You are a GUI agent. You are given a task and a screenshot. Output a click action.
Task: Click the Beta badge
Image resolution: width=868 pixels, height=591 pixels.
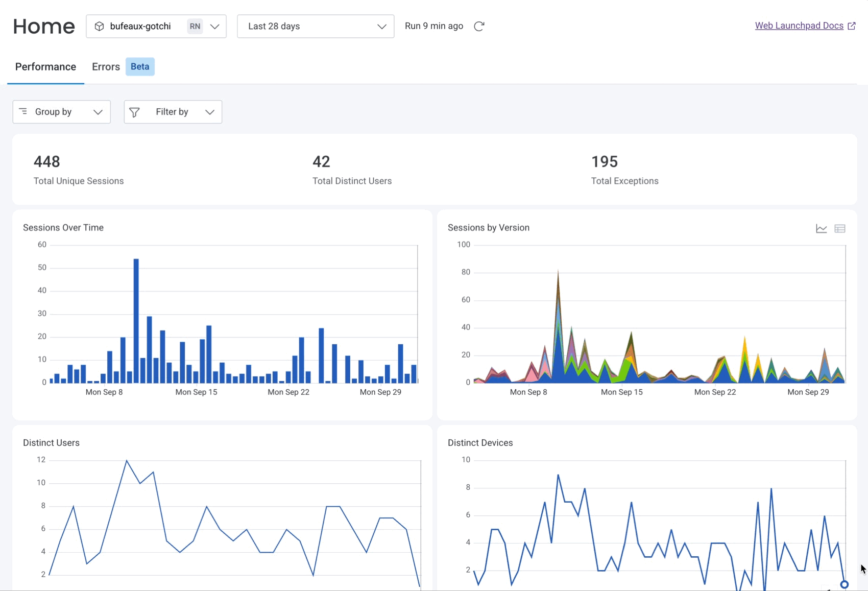[140, 67]
